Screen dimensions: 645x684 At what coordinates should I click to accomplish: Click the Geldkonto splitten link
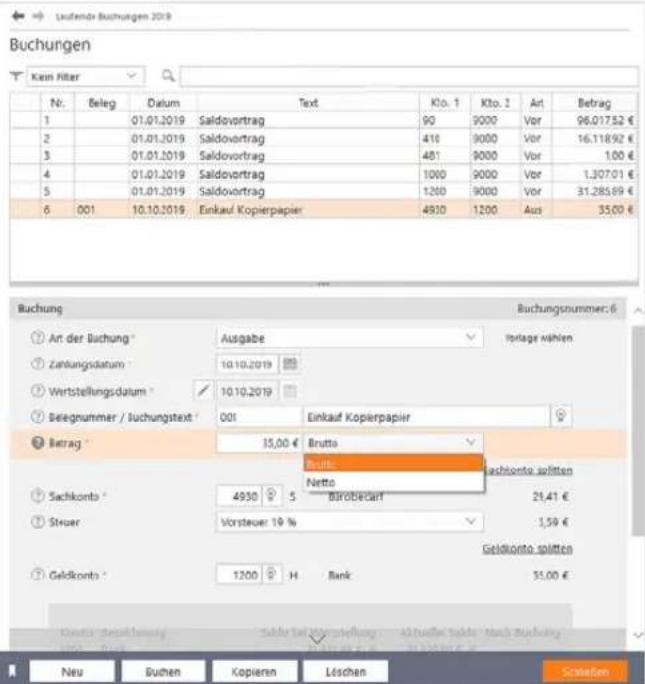click(x=527, y=548)
